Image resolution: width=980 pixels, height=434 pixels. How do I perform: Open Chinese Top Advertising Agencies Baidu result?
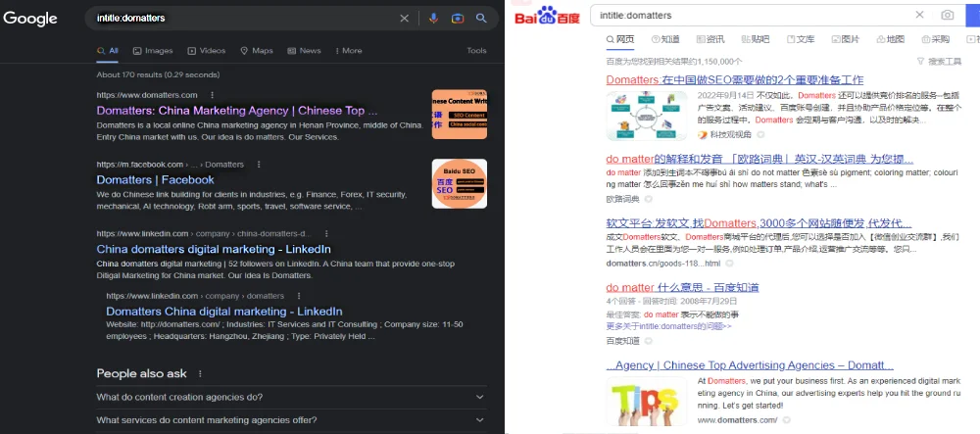click(x=750, y=365)
